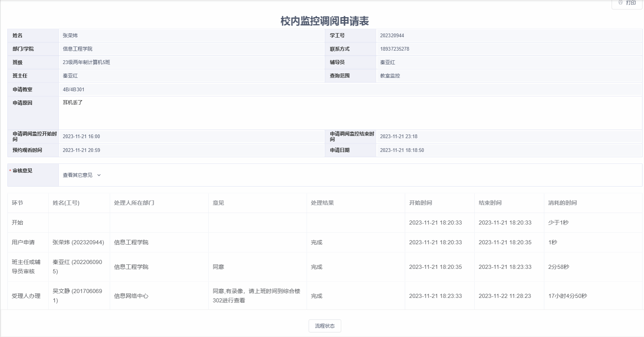Click the 申请教室 field showing 4B/4B301
The width and height of the screenshot is (644, 337).
(350, 90)
